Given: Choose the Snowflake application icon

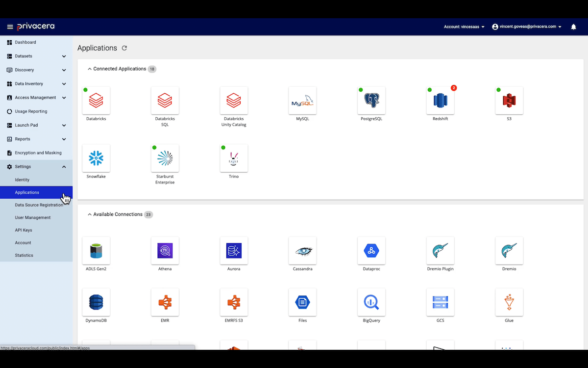Looking at the screenshot, I should tap(96, 158).
